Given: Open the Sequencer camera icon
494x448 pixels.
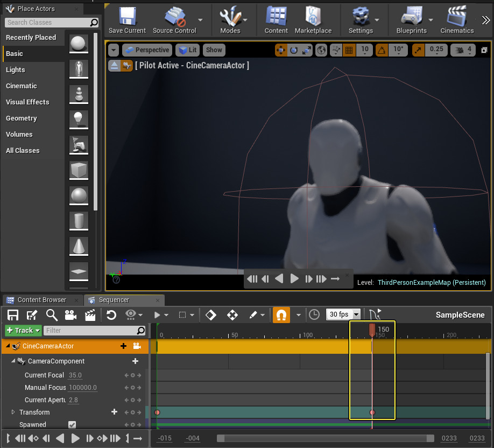Looking at the screenshot, I should pyautogui.click(x=71, y=315).
